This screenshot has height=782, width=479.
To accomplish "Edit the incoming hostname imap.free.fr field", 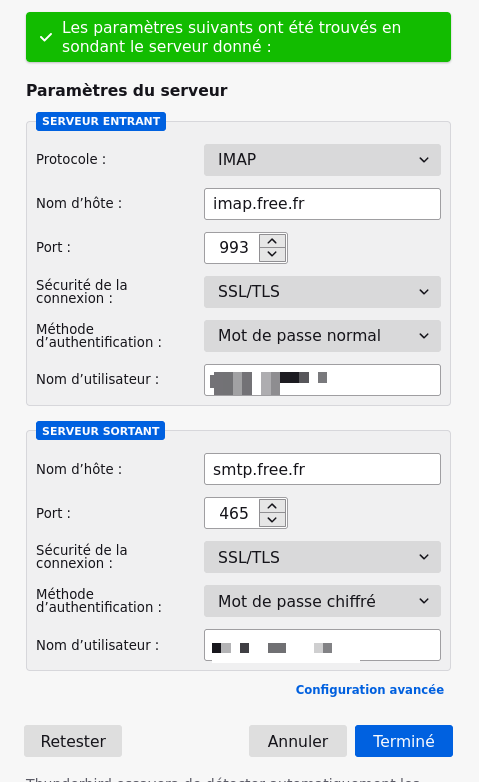I will click(x=322, y=204).
